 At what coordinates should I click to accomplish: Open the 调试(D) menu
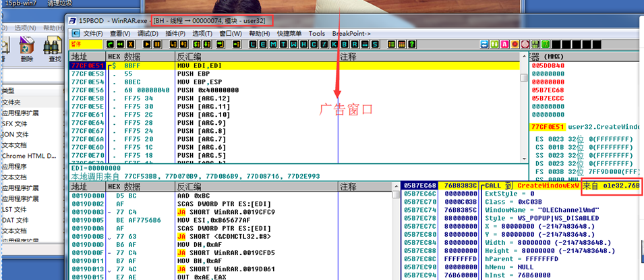(x=148, y=33)
